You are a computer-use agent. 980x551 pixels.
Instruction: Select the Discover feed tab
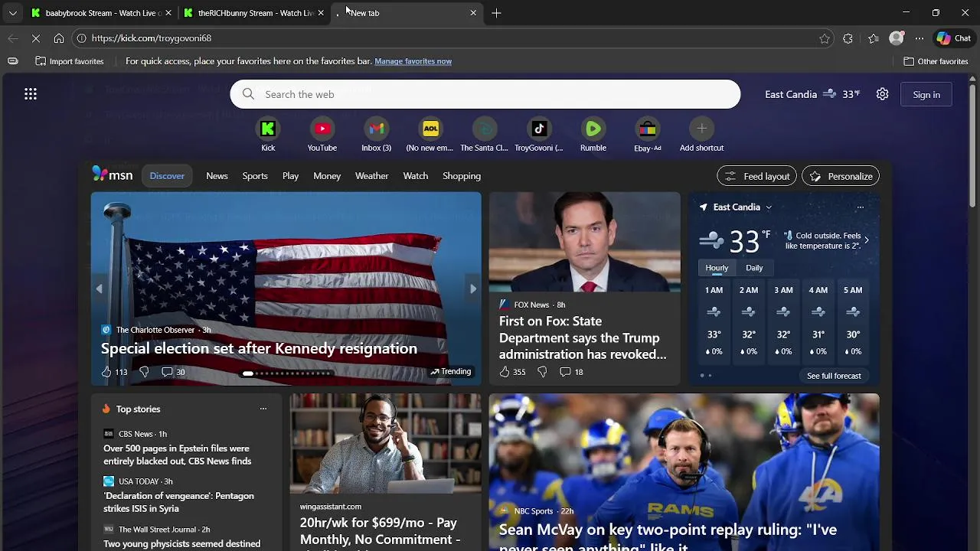pyautogui.click(x=167, y=176)
